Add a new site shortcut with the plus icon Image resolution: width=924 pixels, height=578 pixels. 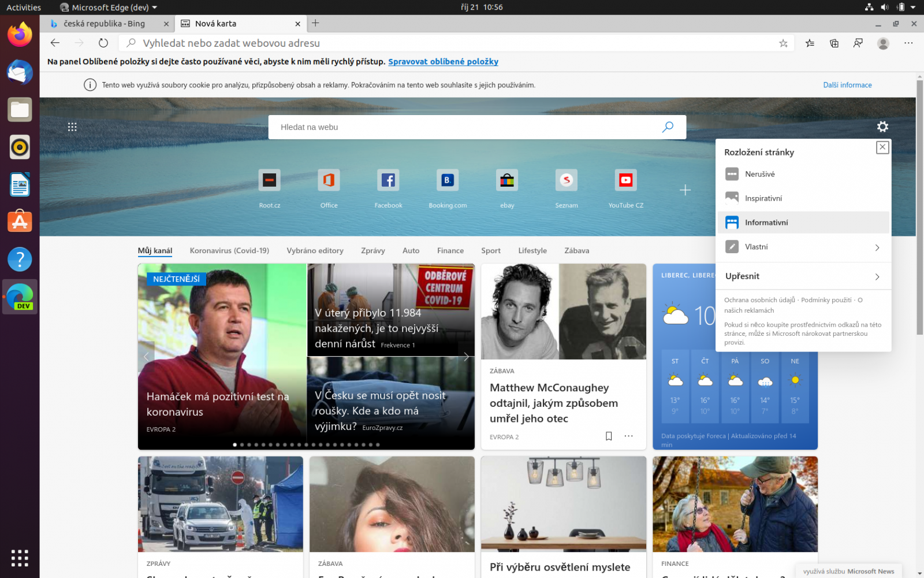(x=685, y=190)
